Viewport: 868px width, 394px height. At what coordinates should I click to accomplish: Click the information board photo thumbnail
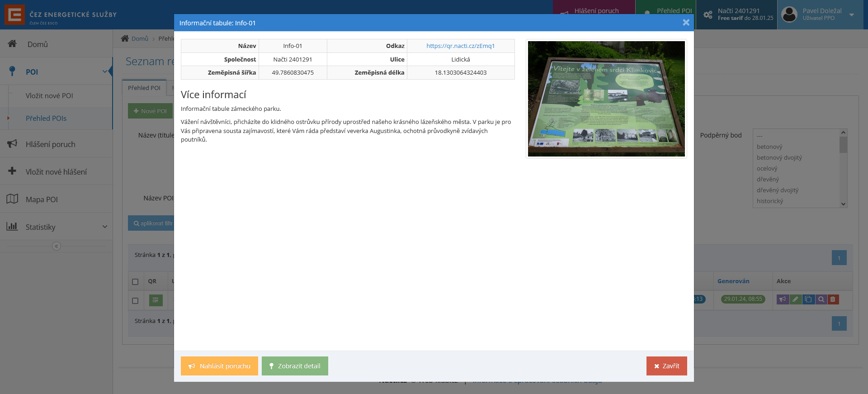point(606,99)
